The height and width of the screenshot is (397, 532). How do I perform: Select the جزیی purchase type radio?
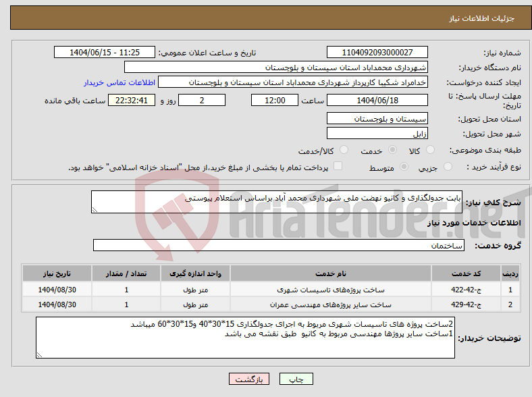coord(448,167)
